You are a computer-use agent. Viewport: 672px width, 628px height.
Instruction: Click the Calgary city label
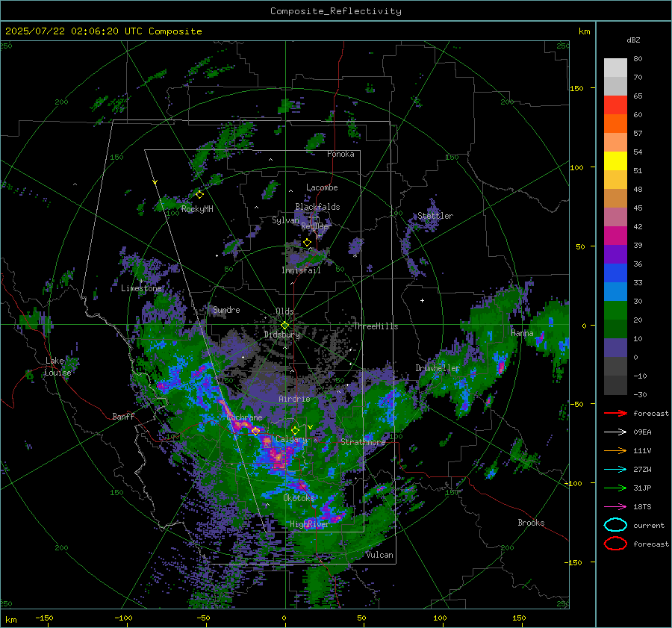click(x=291, y=439)
